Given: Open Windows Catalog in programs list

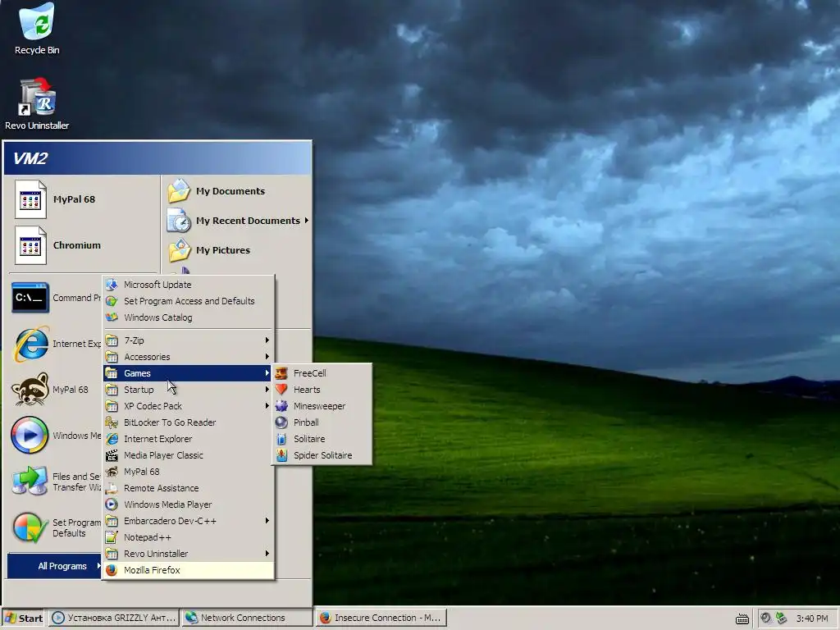Looking at the screenshot, I should pyautogui.click(x=189, y=317).
